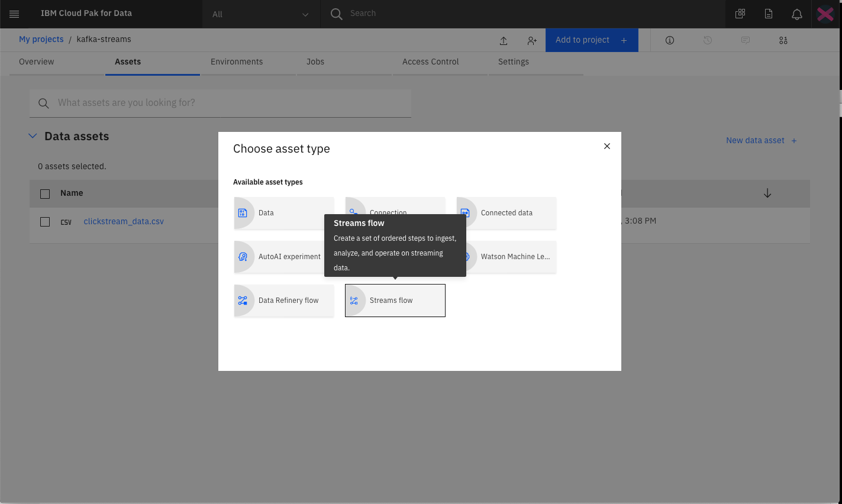Open the hamburger navigation menu
Image resolution: width=842 pixels, height=504 pixels.
pos(14,14)
